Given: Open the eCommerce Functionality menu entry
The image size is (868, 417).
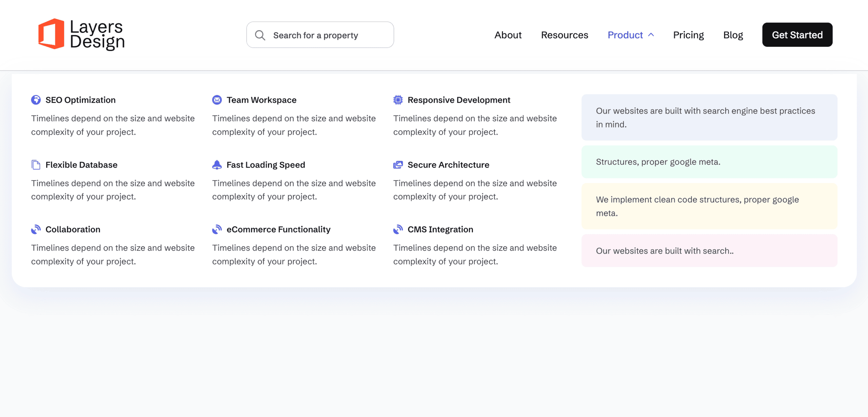Looking at the screenshot, I should click(278, 230).
